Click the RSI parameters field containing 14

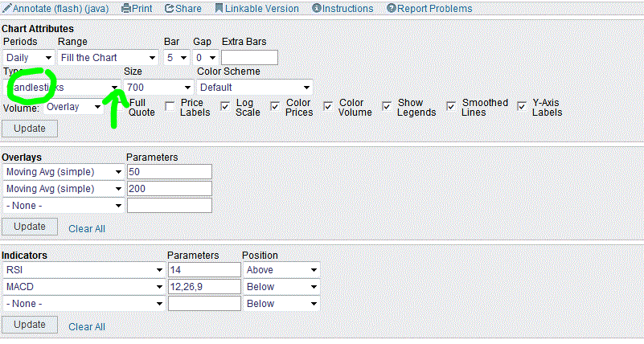pos(204,270)
